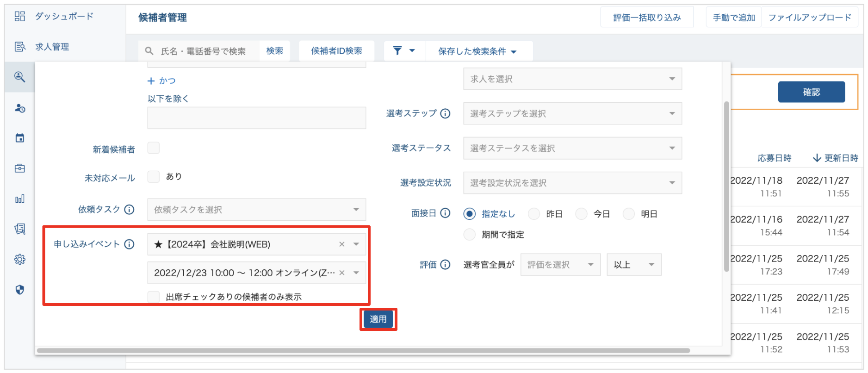Screen dimensions: 868x373
Task: Enable 出席チェックありの候補者のみ表示 checkbox
Action: point(154,297)
